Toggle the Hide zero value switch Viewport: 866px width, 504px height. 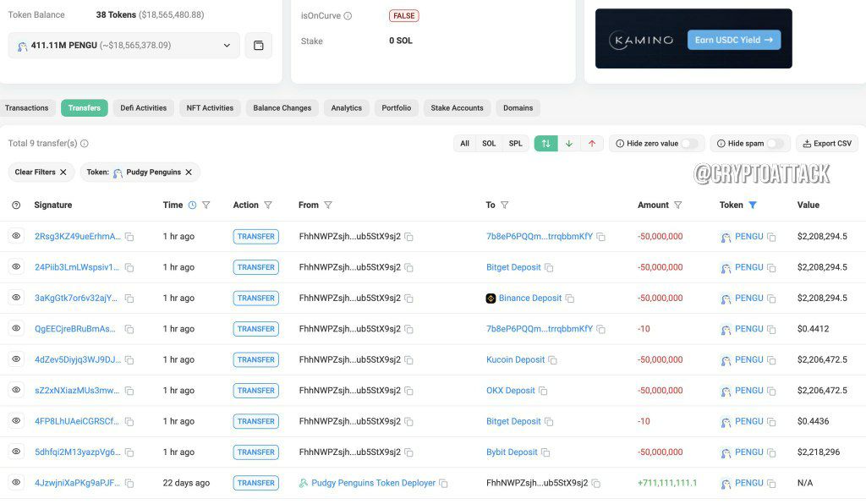pos(689,144)
